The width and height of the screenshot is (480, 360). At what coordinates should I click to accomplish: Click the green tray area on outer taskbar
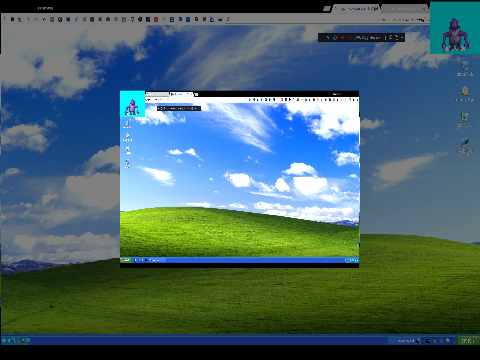467,341
